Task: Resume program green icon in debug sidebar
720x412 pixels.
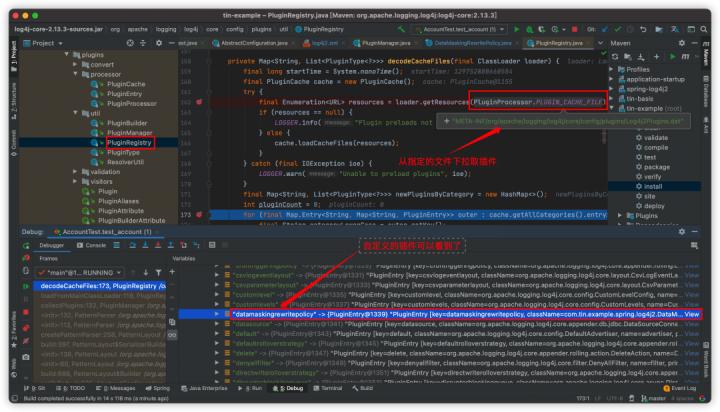Action: tap(26, 286)
